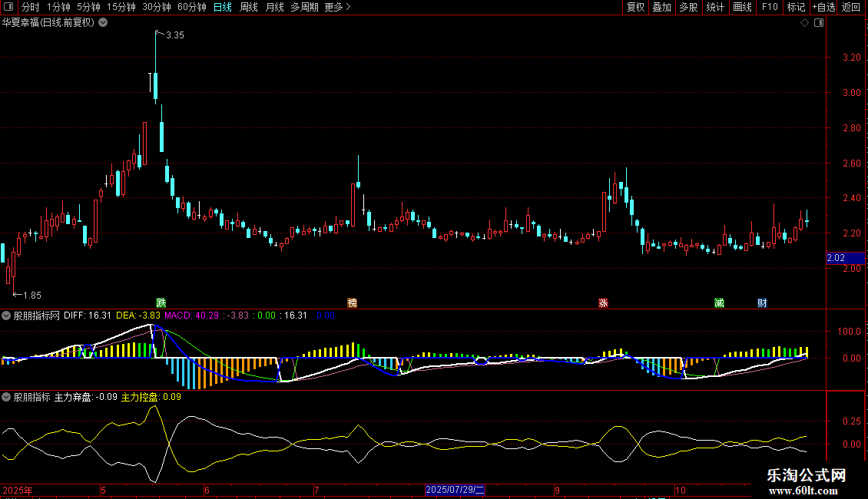Click the green 减 event marker
Image resolution: width=868 pixels, height=499 pixels.
click(x=719, y=302)
